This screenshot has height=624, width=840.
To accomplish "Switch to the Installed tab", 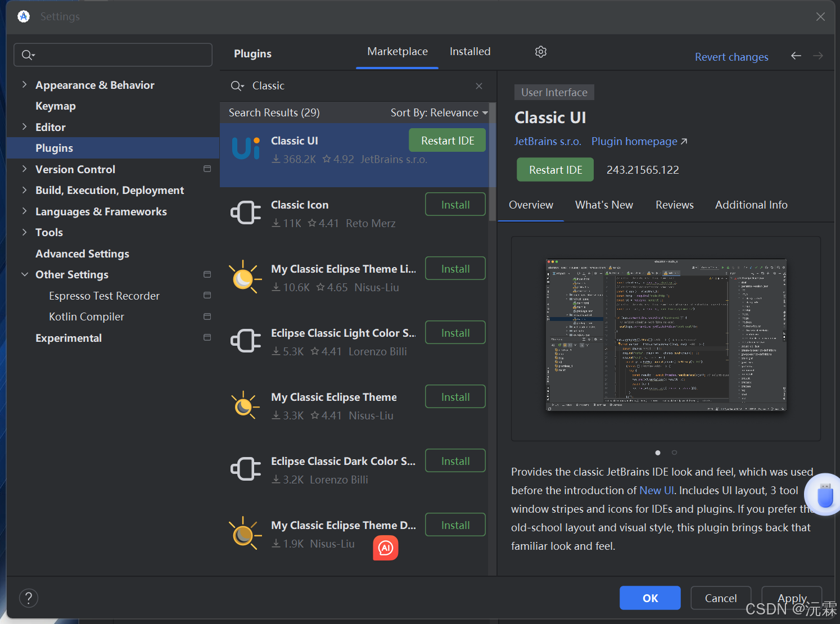I will pyautogui.click(x=470, y=52).
